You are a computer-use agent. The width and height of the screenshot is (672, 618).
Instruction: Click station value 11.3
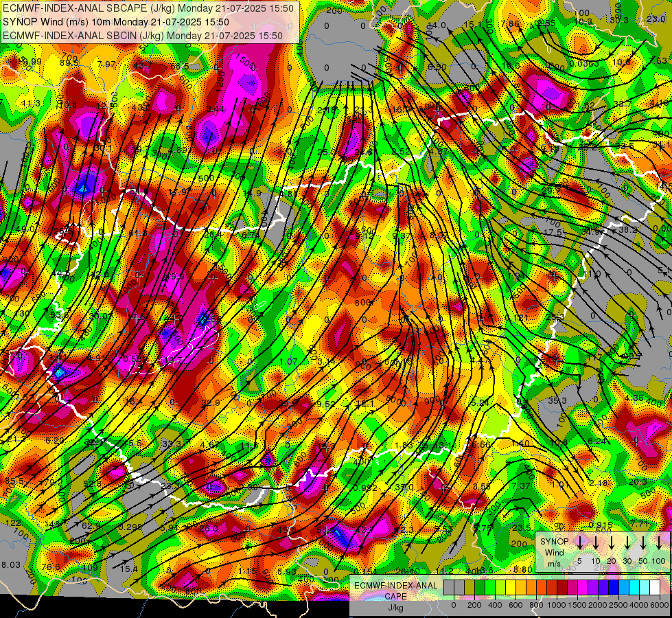31,104
